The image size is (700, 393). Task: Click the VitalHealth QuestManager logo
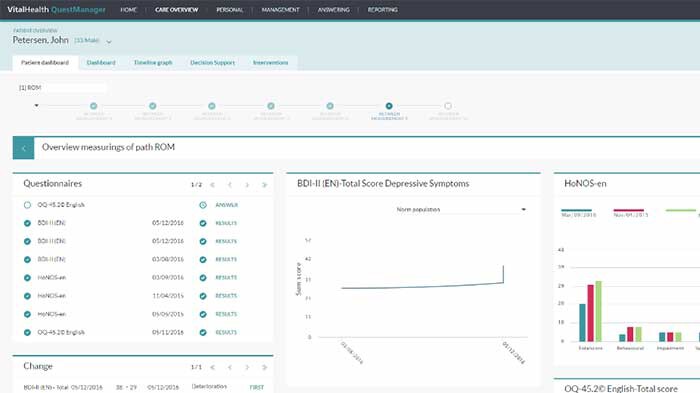point(56,9)
